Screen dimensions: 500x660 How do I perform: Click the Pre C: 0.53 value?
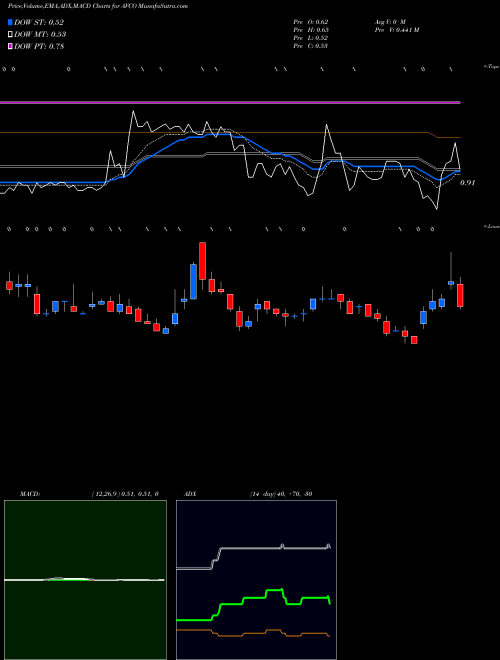point(311,46)
